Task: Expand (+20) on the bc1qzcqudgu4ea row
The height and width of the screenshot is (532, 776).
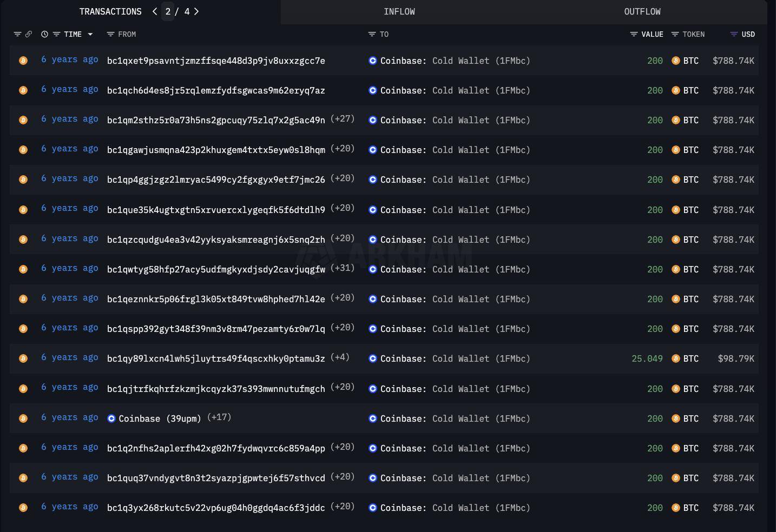Action: pos(343,238)
